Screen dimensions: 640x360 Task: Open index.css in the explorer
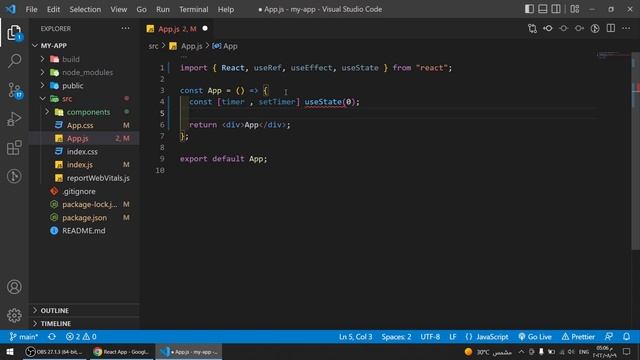[84, 151]
